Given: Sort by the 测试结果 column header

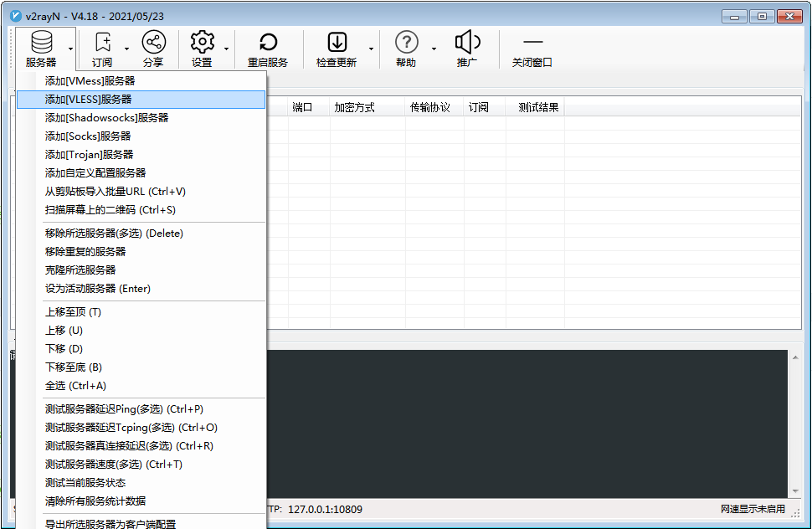Looking at the screenshot, I should (535, 107).
